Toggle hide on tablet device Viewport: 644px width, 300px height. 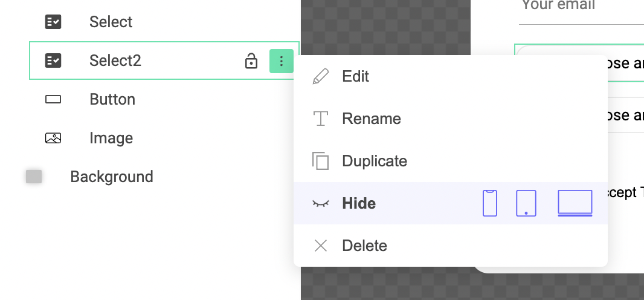pyautogui.click(x=526, y=203)
